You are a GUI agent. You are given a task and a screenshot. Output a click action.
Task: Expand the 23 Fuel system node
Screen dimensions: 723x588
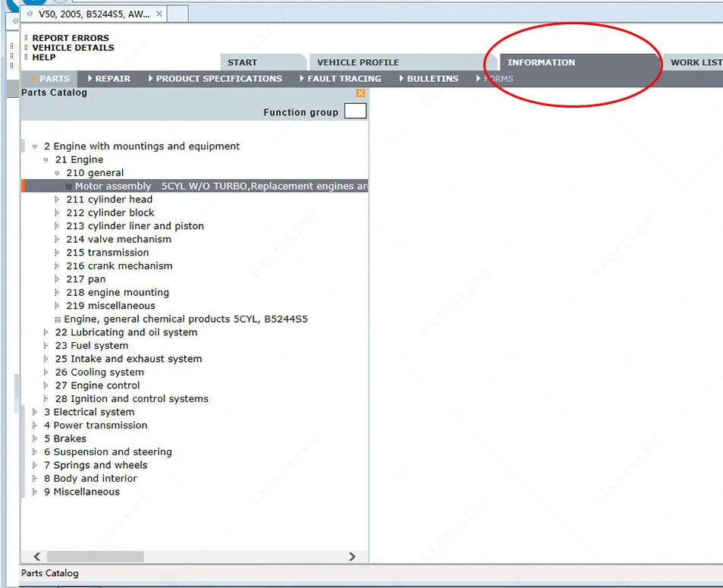point(46,346)
